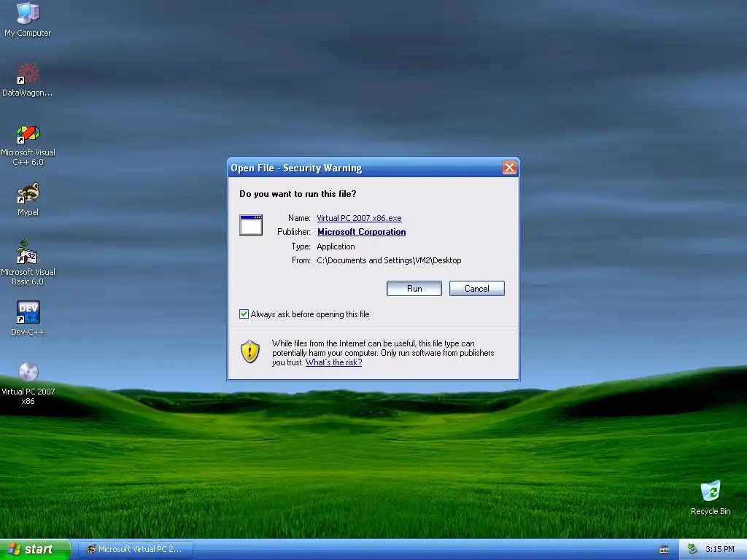Select the Mypal browser desktop icon

coord(28,199)
